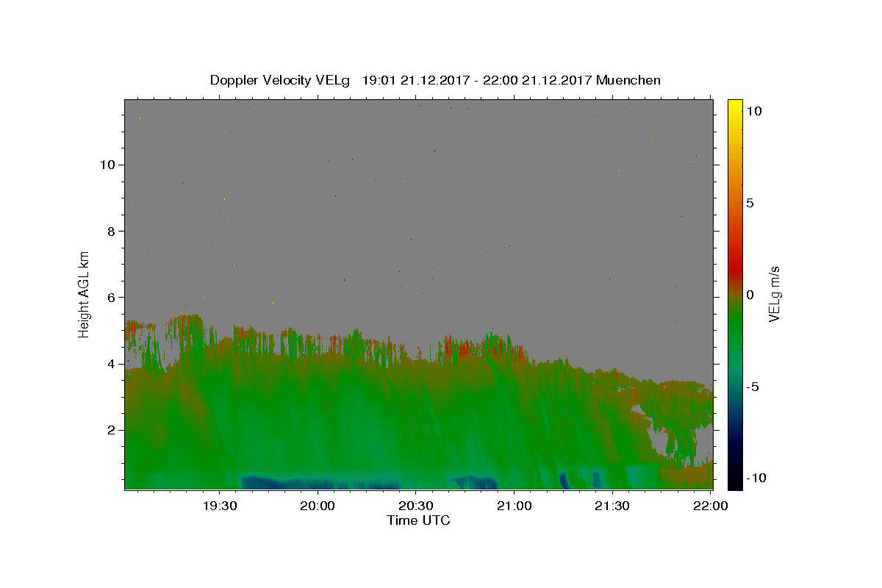Select the 21:00 time tick label
This screenshot has width=882, height=588.
point(513,506)
